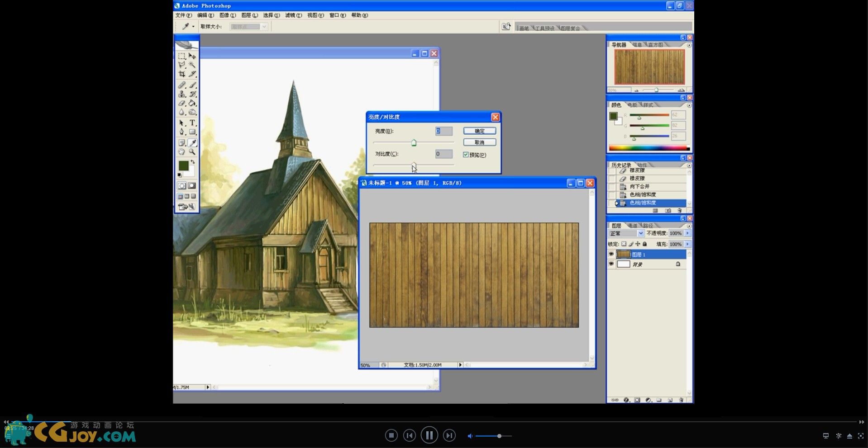Open the History panel options menu arrow
The height and width of the screenshot is (448, 868).
[689, 165]
